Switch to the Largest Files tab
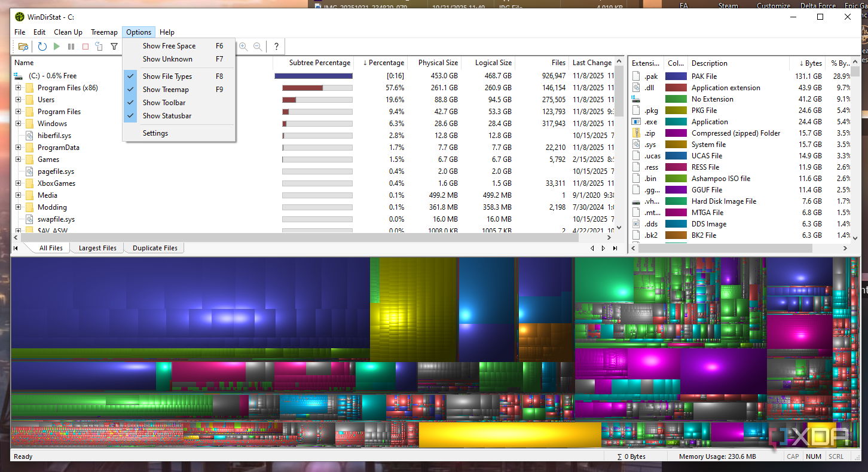 [97, 248]
